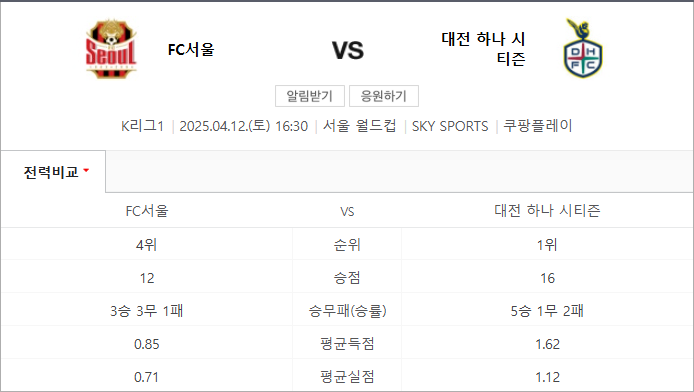
Task: Expand the red arrow beside 전력비교
Action: click(x=86, y=170)
